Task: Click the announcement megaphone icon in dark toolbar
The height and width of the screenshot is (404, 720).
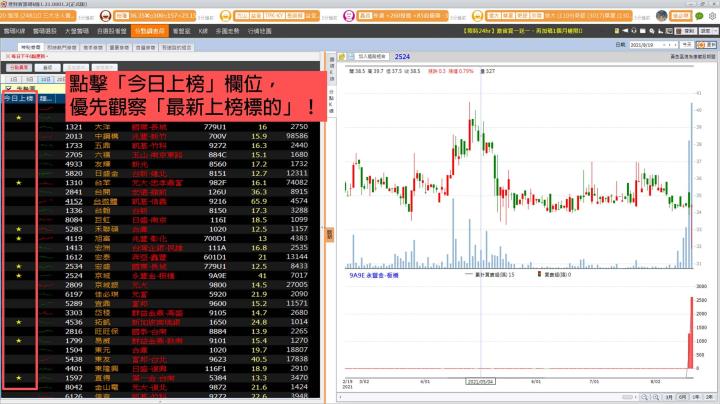Action: tap(625, 31)
